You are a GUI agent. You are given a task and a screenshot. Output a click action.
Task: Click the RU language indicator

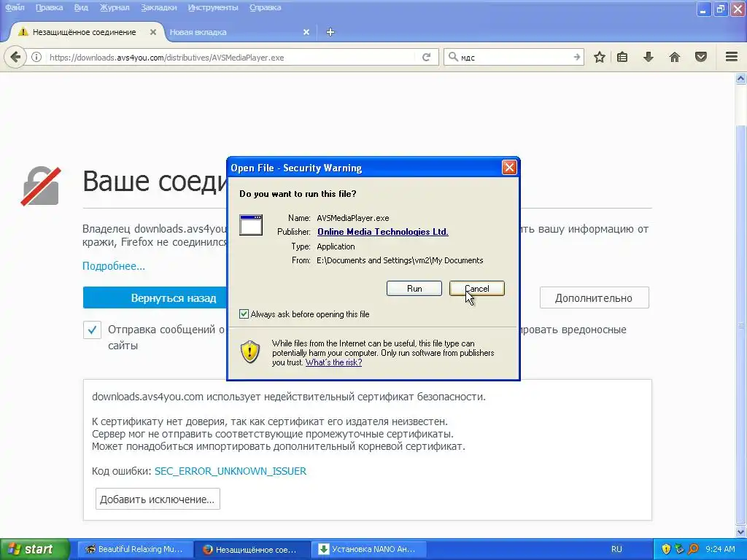click(616, 549)
